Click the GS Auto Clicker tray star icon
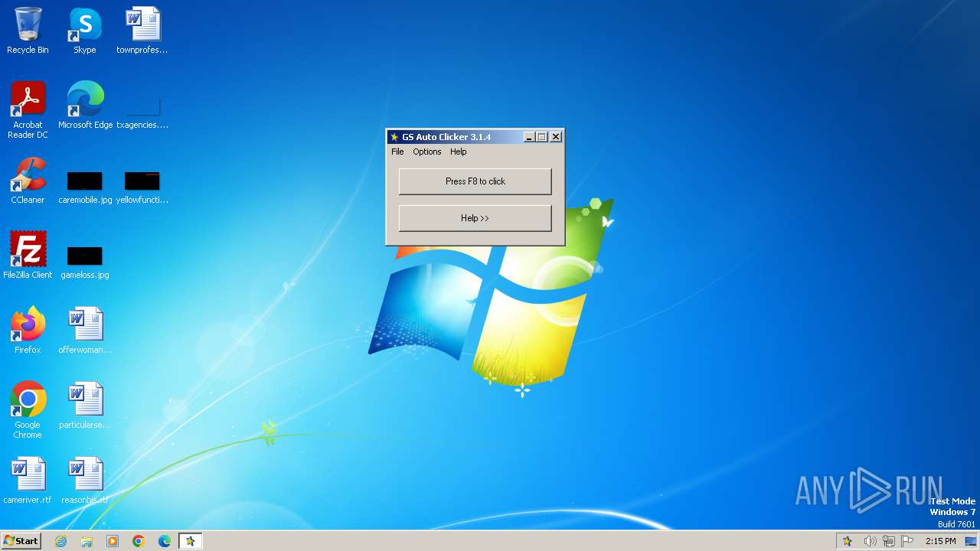Viewport: 980px width, 551px height. coord(848,541)
